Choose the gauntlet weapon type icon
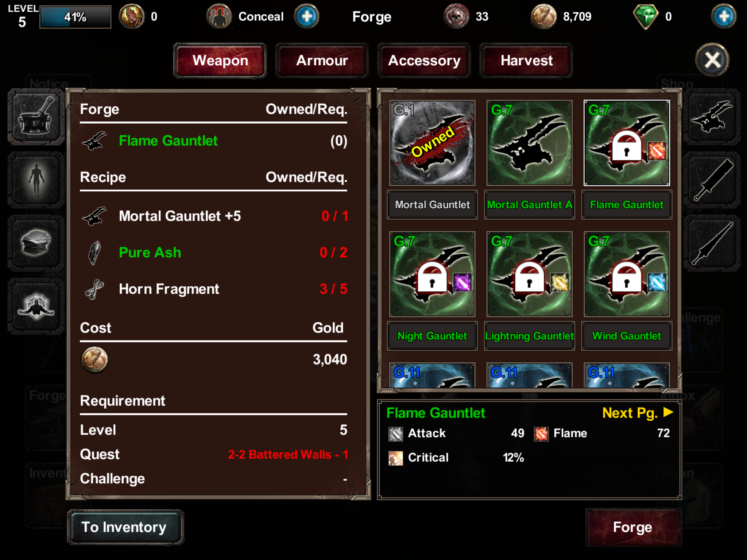Viewport: 747px width, 560px height. coord(712,117)
